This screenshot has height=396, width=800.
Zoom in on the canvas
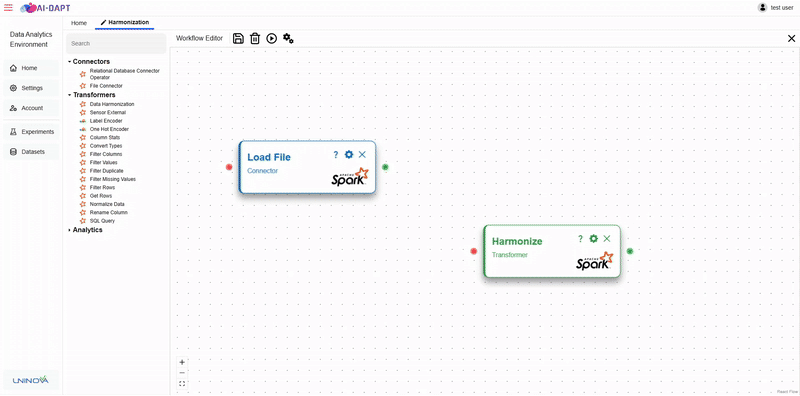tap(182, 362)
